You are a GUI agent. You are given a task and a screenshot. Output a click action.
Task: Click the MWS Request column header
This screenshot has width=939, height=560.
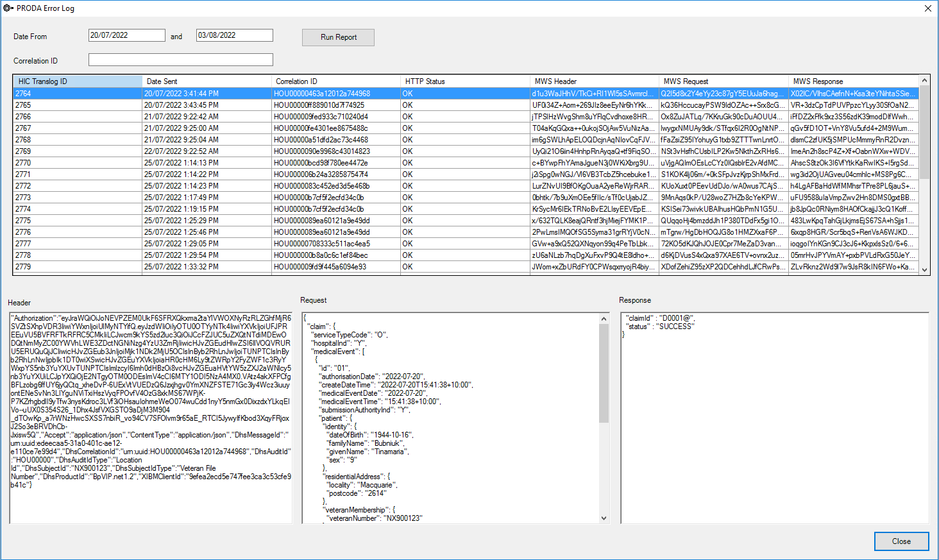(724, 81)
